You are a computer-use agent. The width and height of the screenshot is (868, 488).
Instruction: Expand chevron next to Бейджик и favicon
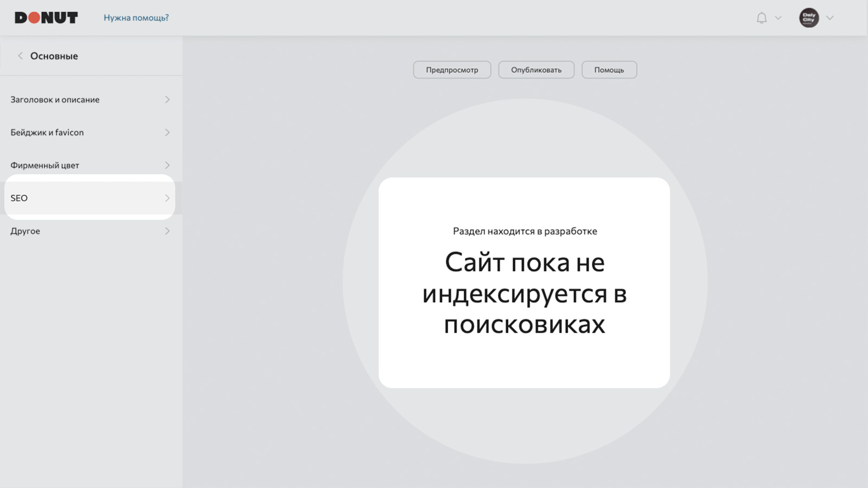pos(167,132)
